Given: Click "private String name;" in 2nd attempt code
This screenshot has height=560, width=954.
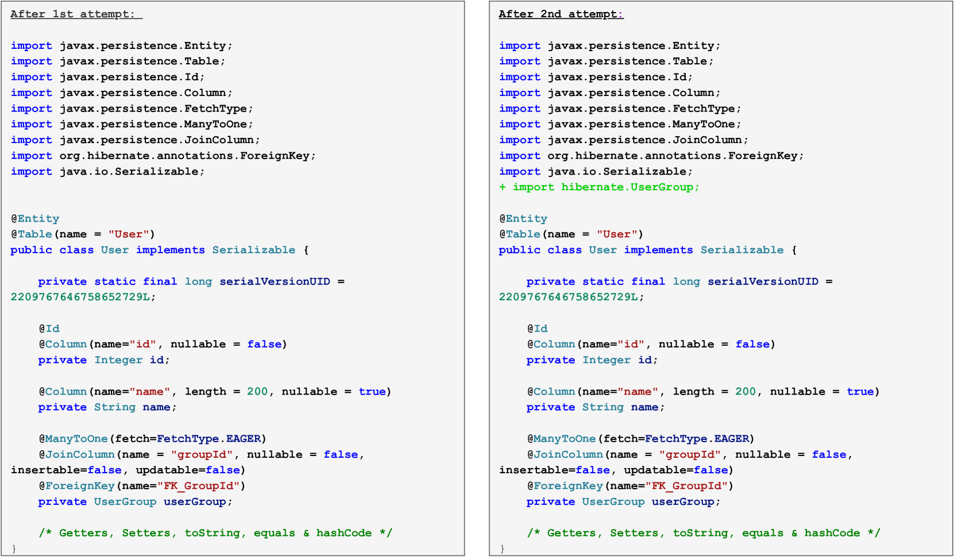Looking at the screenshot, I should [x=596, y=407].
